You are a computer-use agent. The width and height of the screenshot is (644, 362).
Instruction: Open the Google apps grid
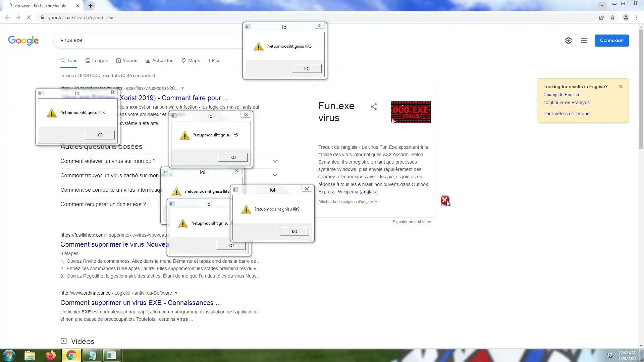coord(584,41)
